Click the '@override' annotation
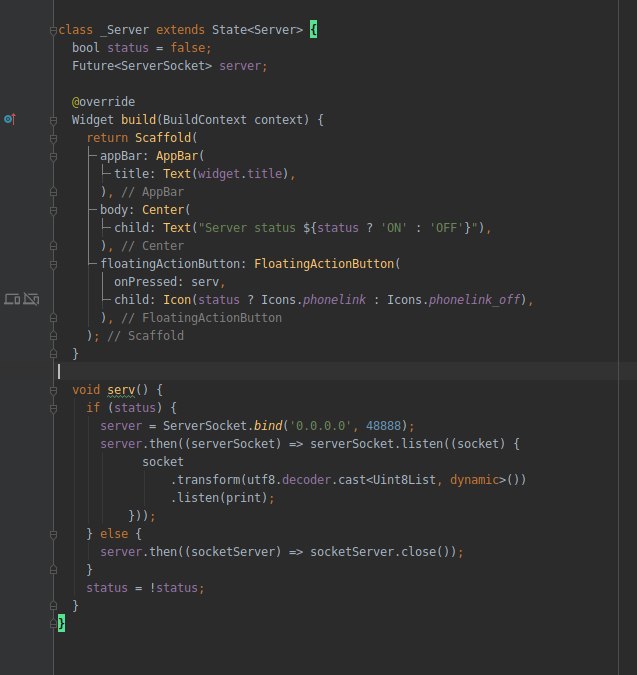Image resolution: width=637 pixels, height=675 pixels. click(x=103, y=102)
